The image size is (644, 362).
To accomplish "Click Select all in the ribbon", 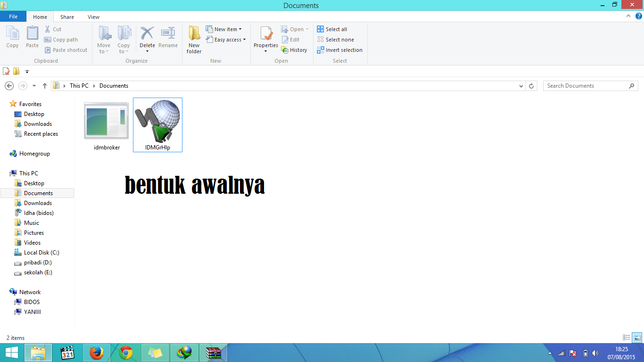I will pyautogui.click(x=332, y=29).
